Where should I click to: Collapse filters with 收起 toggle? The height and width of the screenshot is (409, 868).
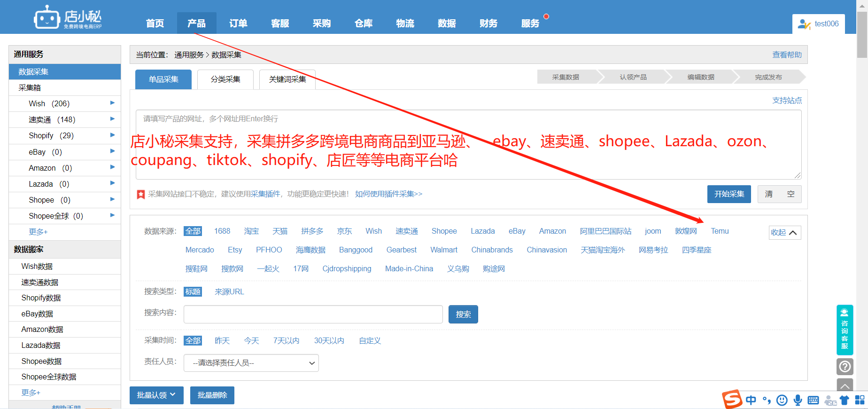click(784, 232)
